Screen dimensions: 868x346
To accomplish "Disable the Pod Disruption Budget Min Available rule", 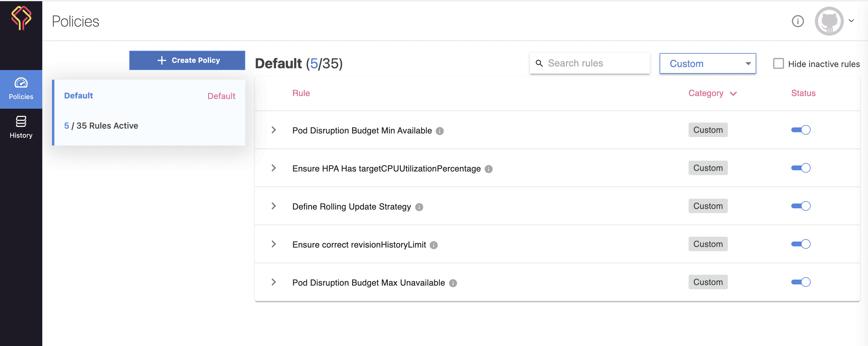I will [x=801, y=130].
